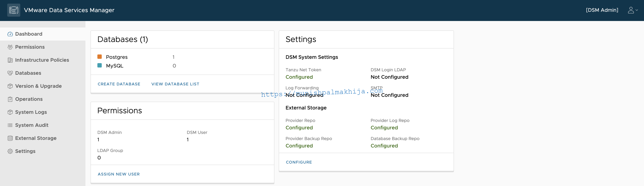This screenshot has width=644, height=186.
Task: Click the Settings gear icon in sidebar
Action: (10, 151)
